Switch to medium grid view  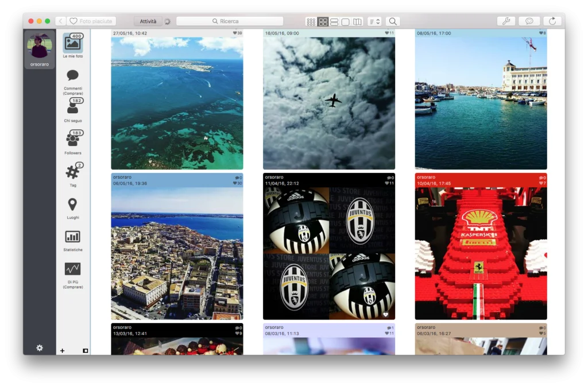(x=323, y=22)
